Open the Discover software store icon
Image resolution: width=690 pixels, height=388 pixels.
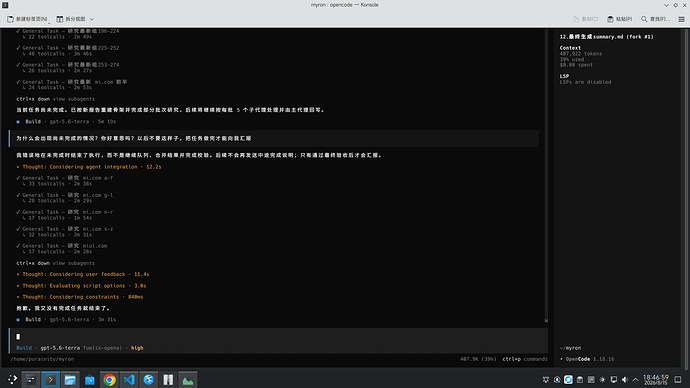click(x=90, y=380)
